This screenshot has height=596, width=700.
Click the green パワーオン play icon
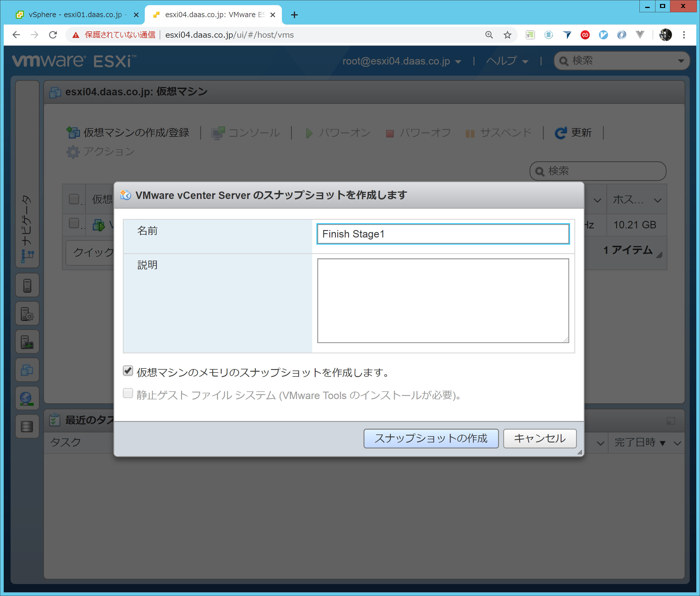[309, 133]
